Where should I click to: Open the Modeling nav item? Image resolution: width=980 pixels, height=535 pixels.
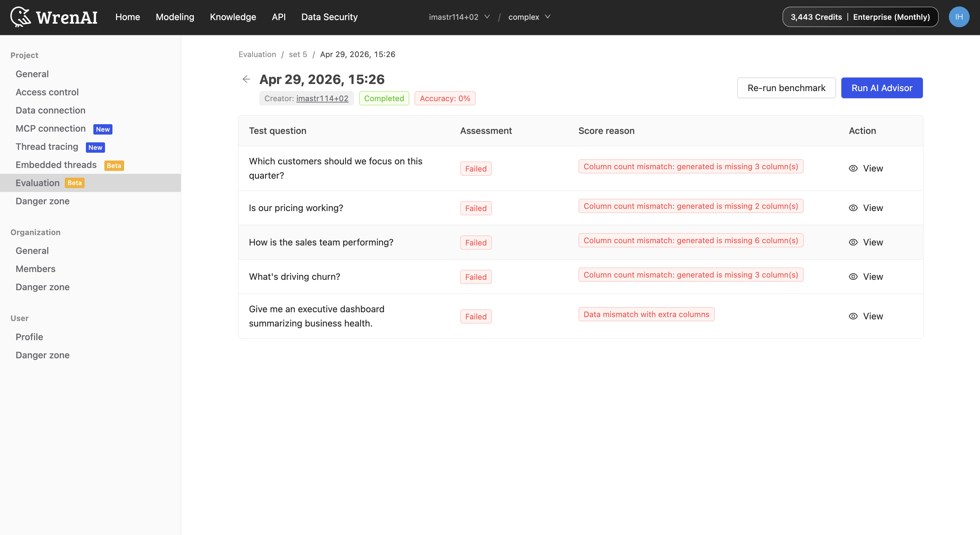point(175,17)
